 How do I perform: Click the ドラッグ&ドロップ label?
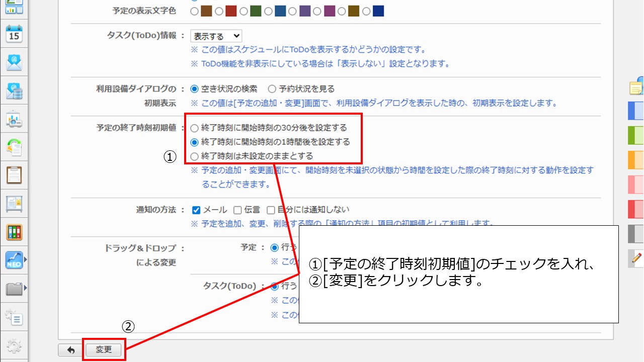[140, 248]
